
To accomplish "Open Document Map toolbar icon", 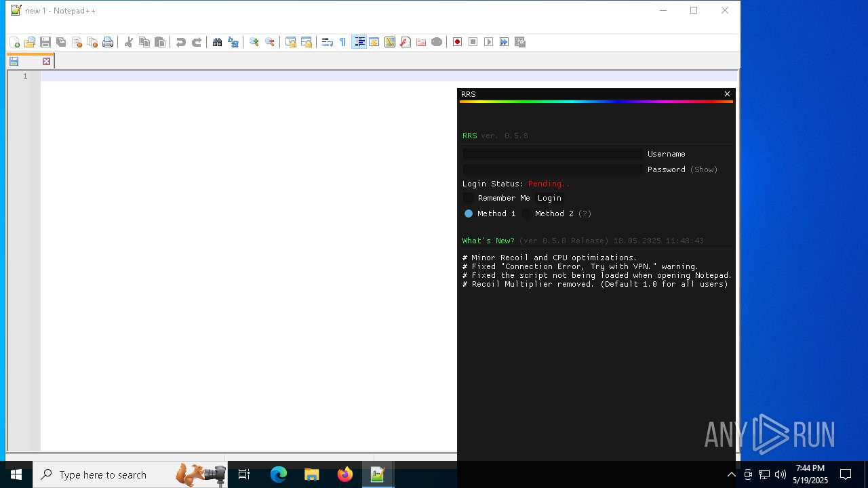I will 390,42.
